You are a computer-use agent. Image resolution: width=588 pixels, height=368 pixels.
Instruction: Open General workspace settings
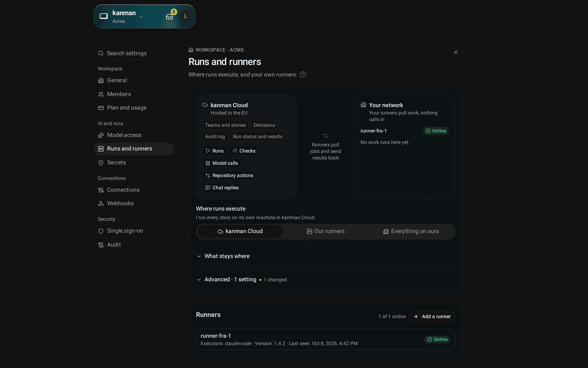click(x=134, y=81)
